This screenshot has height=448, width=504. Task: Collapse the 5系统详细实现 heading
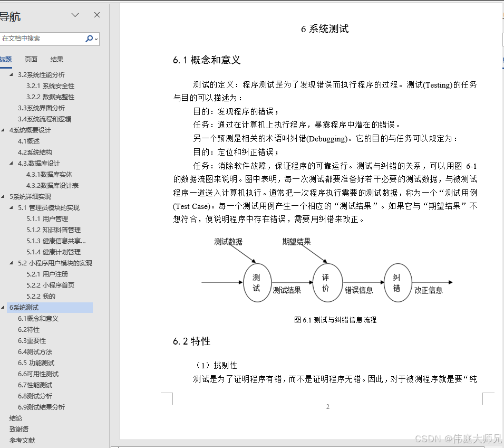click(3, 196)
